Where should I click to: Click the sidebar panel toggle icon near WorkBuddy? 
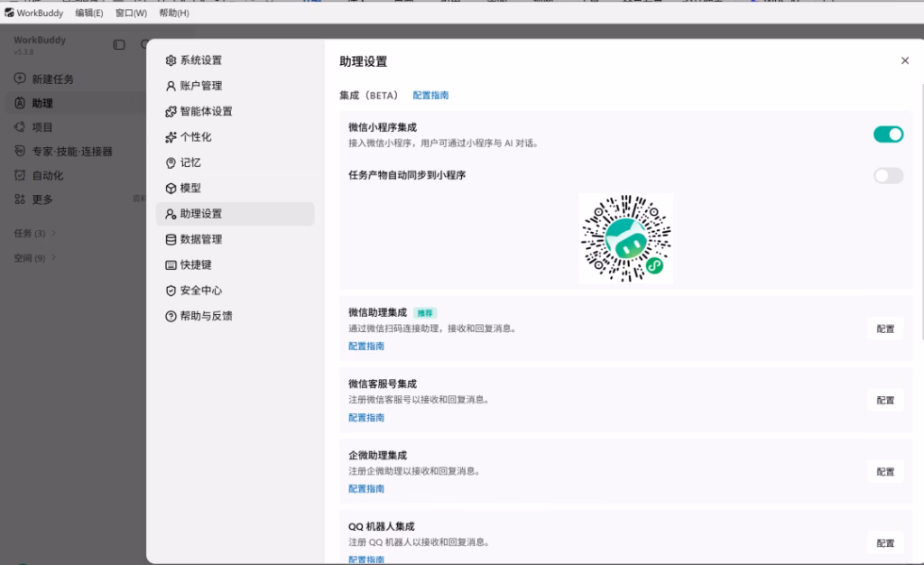119,45
